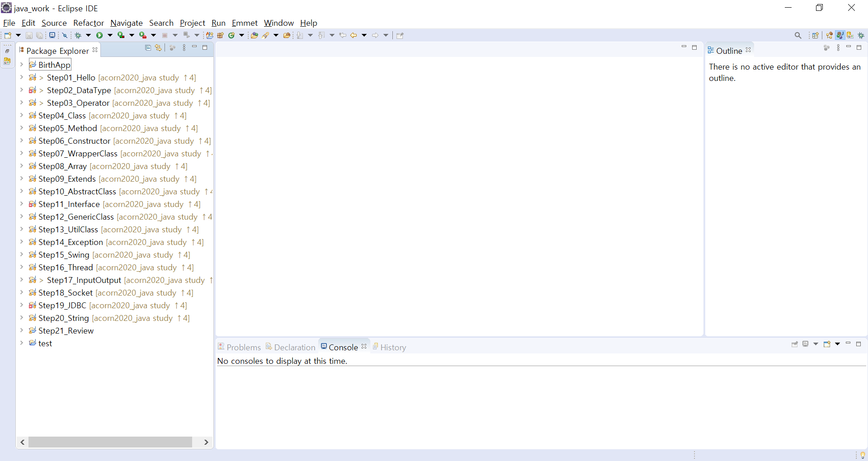Open the Navigate menu
The width and height of the screenshot is (868, 461).
[127, 23]
